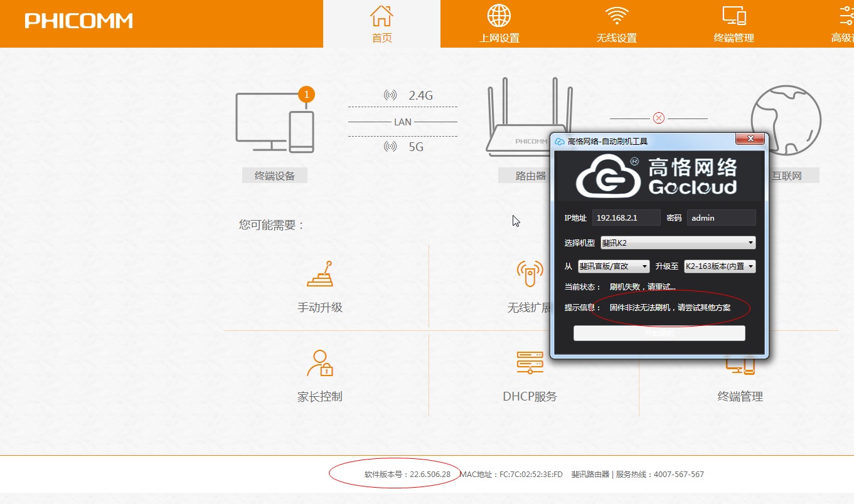The height and width of the screenshot is (504, 854).
Task: Click the PHICOMM logo
Action: 79,21
